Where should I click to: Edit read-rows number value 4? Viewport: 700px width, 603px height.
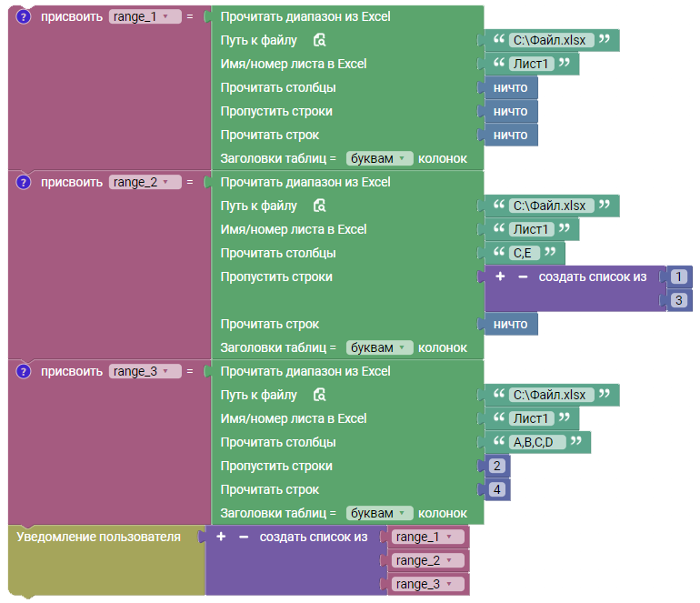497,489
